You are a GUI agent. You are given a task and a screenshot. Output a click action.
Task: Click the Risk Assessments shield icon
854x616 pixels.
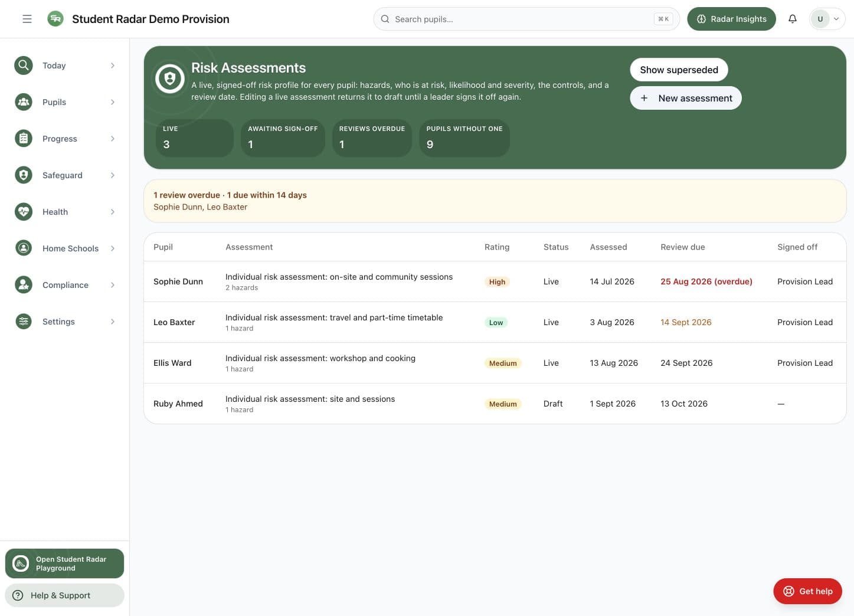170,78
